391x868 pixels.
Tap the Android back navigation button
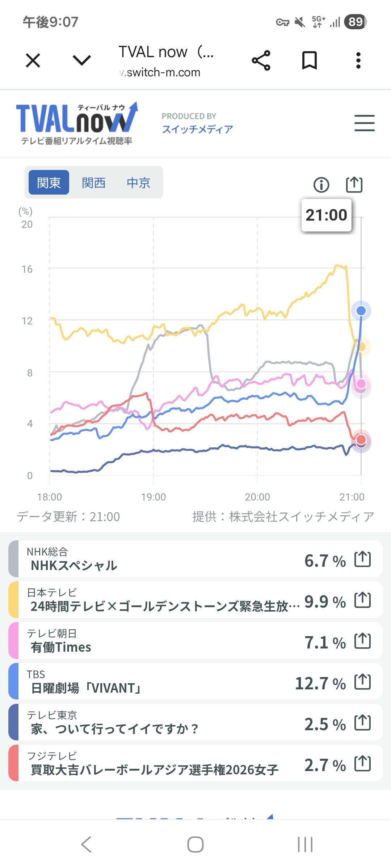pyautogui.click(x=86, y=844)
